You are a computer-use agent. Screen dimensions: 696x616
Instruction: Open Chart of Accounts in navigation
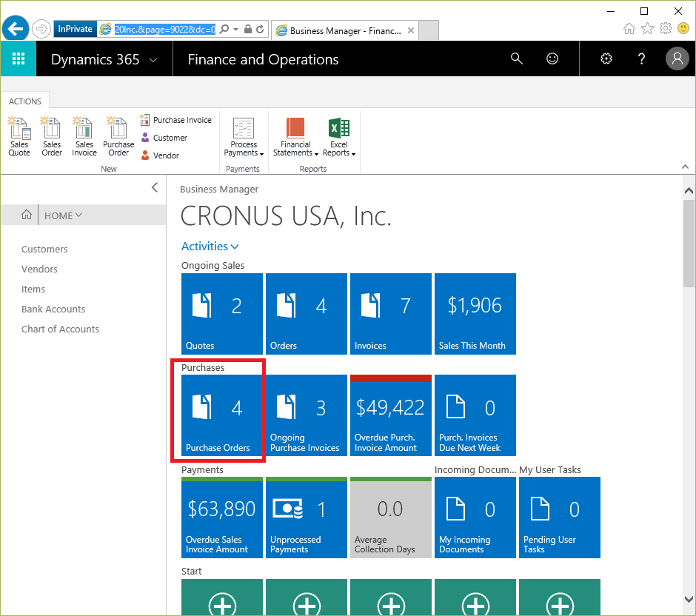[x=61, y=329]
